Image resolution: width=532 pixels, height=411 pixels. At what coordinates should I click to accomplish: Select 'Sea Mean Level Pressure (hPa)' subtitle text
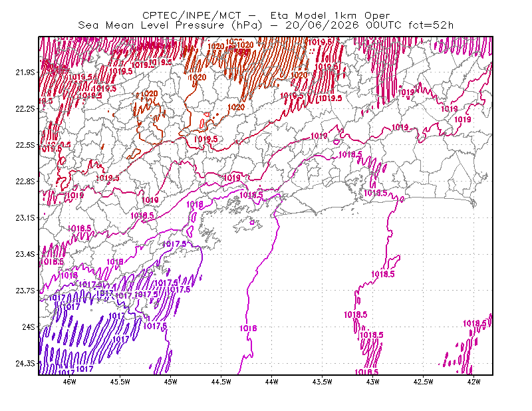tap(170, 25)
